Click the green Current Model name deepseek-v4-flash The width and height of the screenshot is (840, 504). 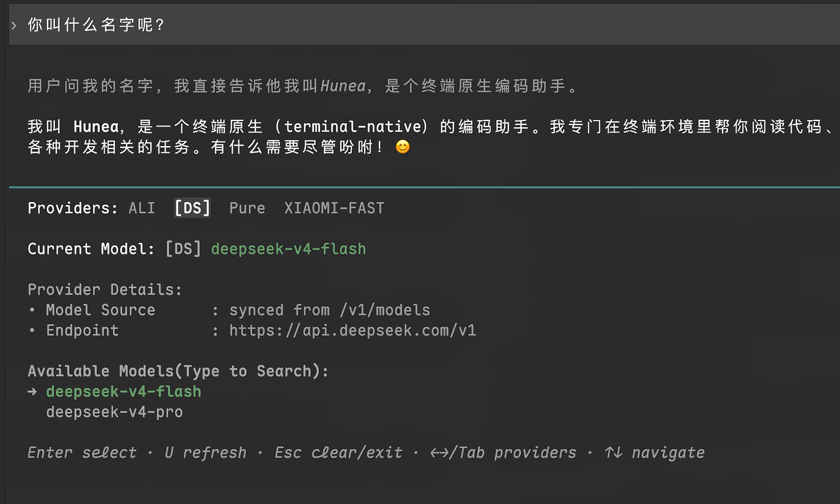[x=289, y=249]
